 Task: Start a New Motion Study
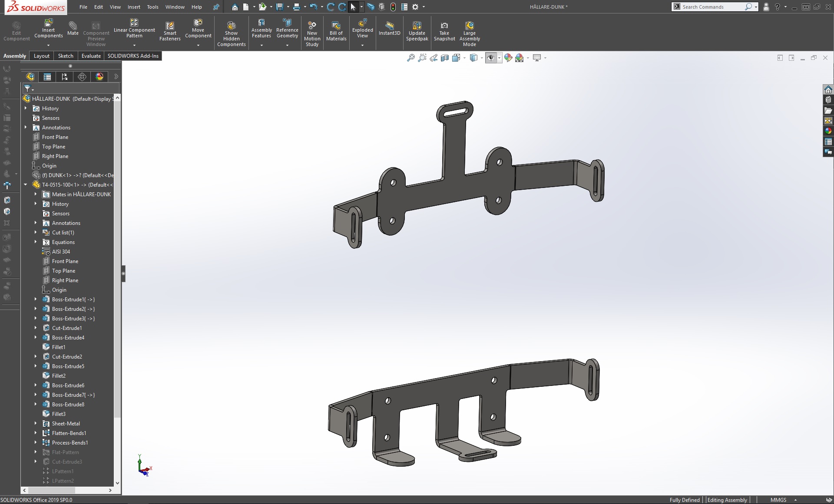pos(312,26)
